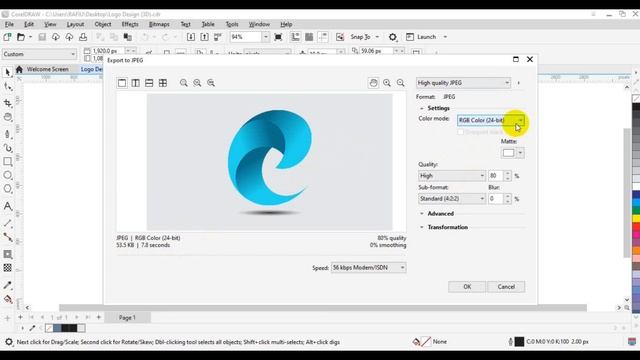The height and width of the screenshot is (360, 640).
Task: Collapse the Settings section
Action: [x=422, y=108]
